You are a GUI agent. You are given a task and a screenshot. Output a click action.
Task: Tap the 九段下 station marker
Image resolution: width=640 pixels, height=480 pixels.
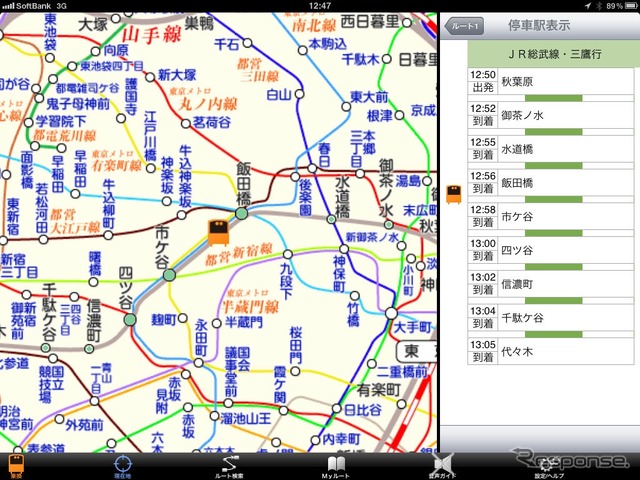288,255
